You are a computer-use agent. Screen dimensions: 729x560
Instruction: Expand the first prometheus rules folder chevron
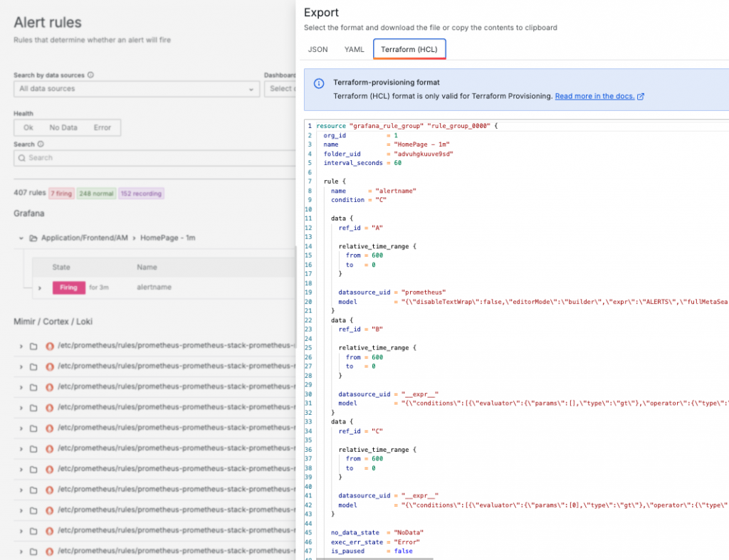21,347
